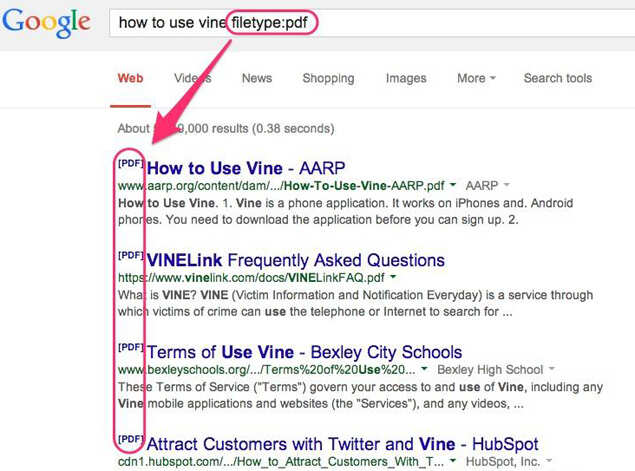Expand the HubSpot, Inc. publisher dropdown
This screenshot has height=471, width=635.
pos(551,461)
